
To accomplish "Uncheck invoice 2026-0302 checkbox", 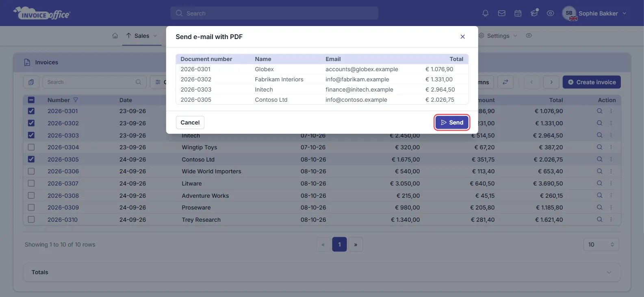I will 31,123.
